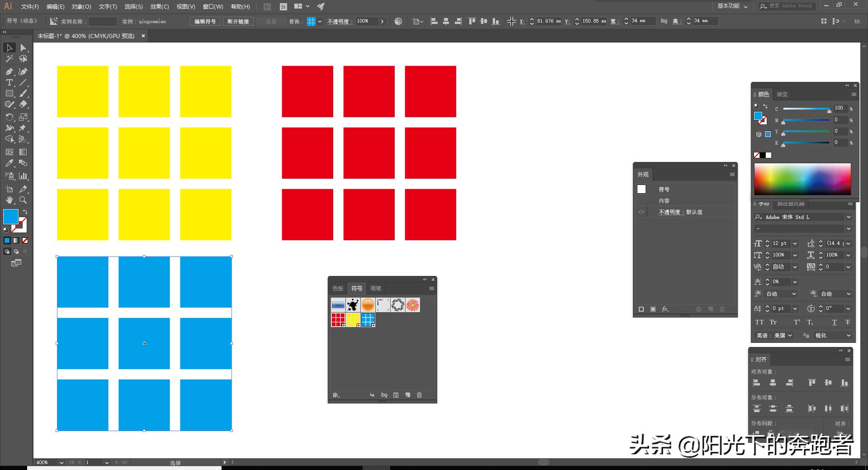This screenshot has width=868, height=470.
Task: Open the font family dropdown
Action: click(848, 217)
